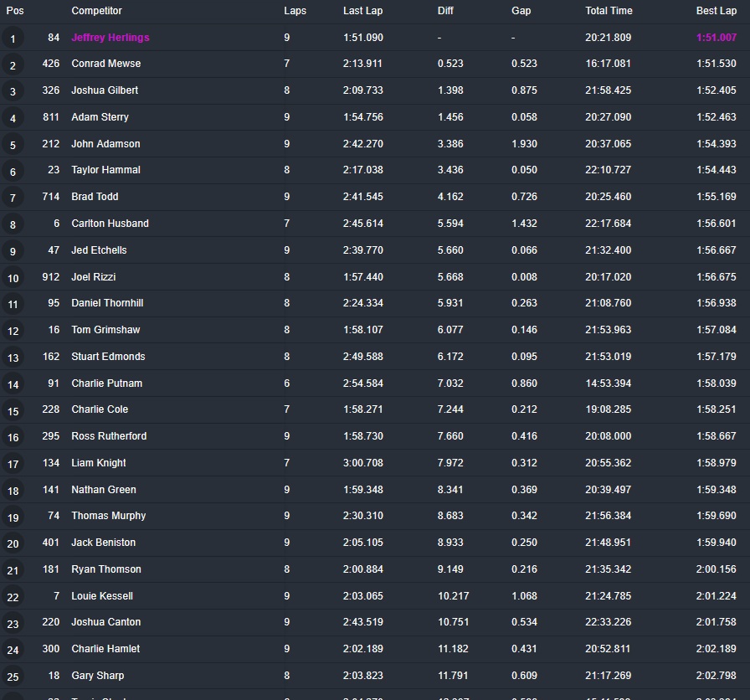Screen dimensions: 750x700
Task: Select competitor Conrad Mewse
Action: (105, 64)
